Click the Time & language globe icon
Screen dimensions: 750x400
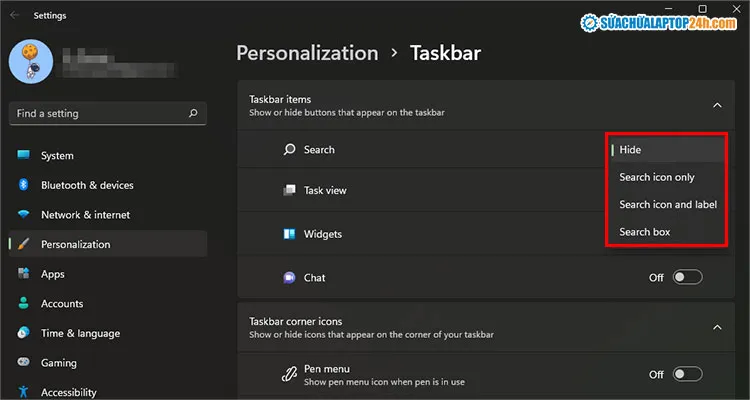[x=22, y=333]
